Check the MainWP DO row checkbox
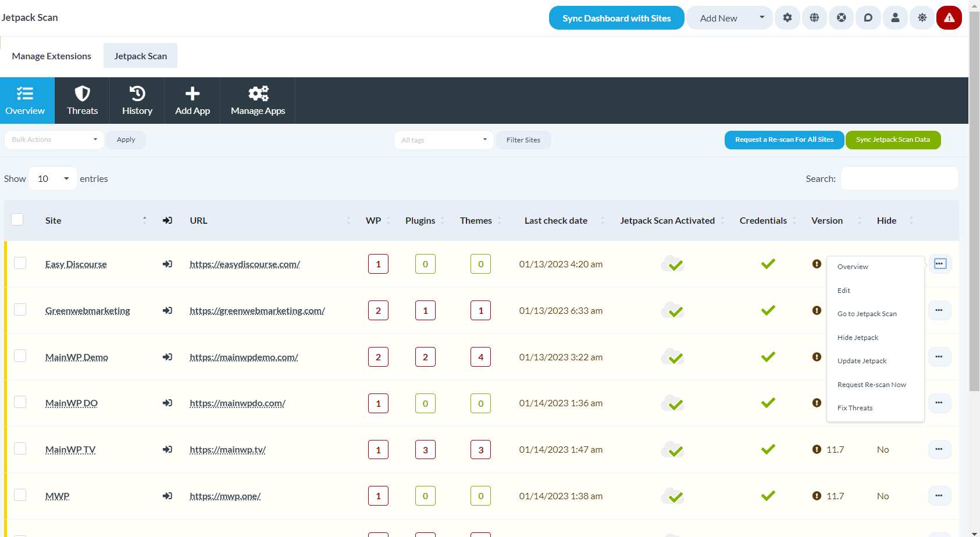This screenshot has height=537, width=980. click(20, 402)
